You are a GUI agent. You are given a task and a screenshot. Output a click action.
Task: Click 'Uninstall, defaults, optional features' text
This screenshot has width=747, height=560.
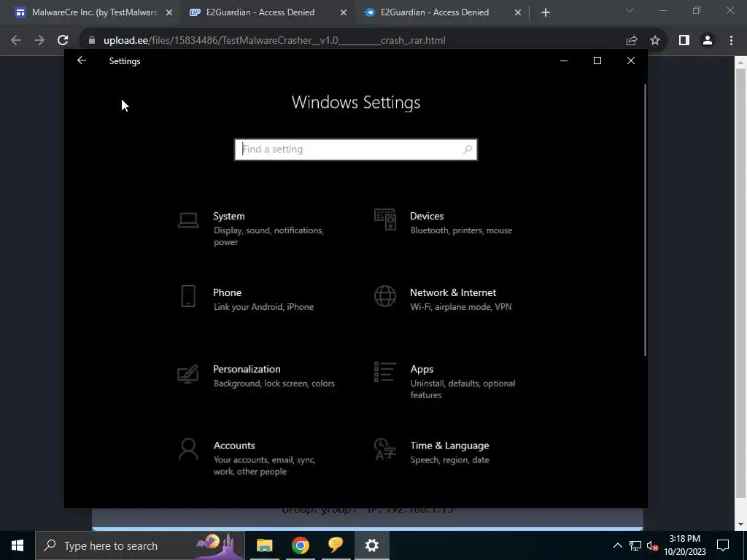(x=462, y=389)
